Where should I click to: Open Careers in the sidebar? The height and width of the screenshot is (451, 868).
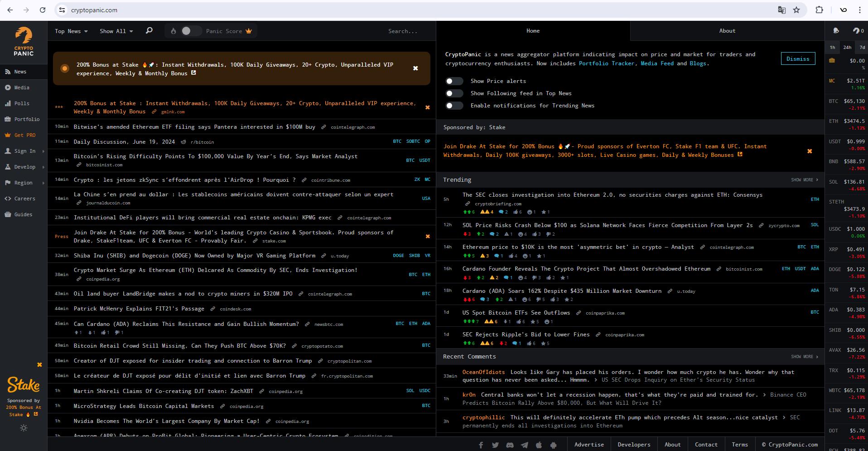point(24,199)
